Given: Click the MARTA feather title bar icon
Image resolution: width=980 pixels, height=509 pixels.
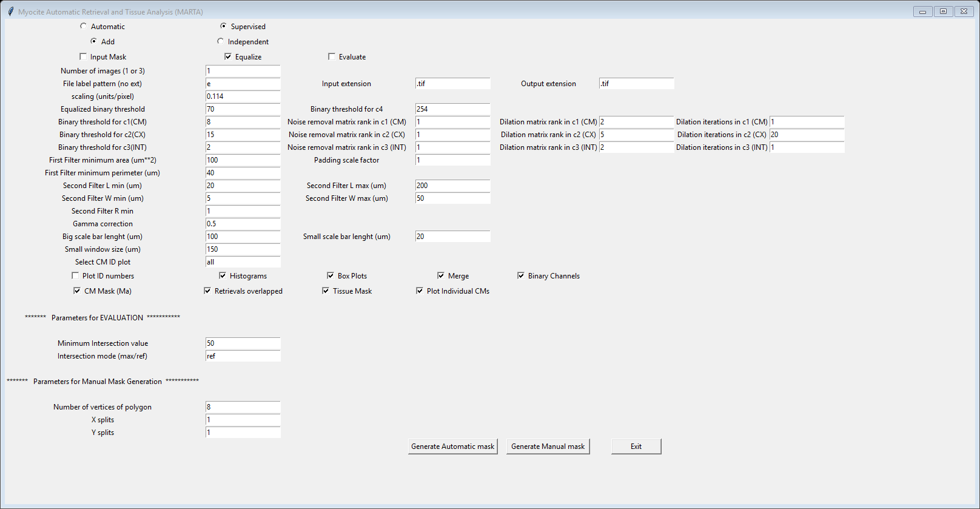Looking at the screenshot, I should 10,12.
